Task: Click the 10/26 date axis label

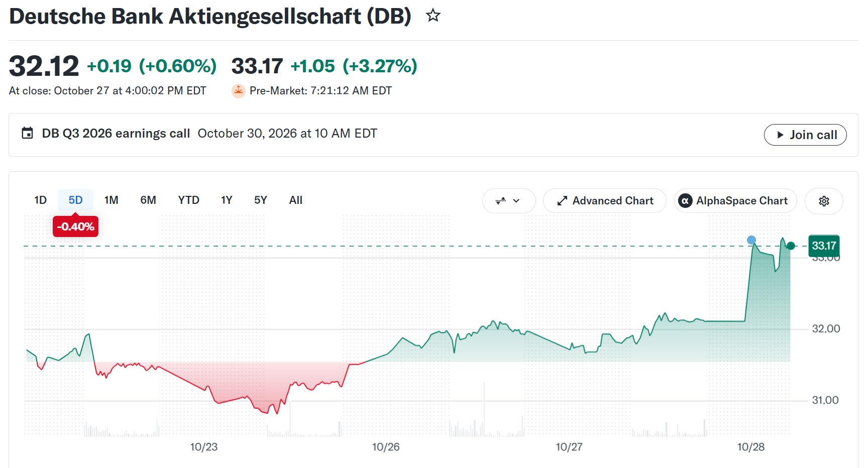Action: pyautogui.click(x=386, y=447)
